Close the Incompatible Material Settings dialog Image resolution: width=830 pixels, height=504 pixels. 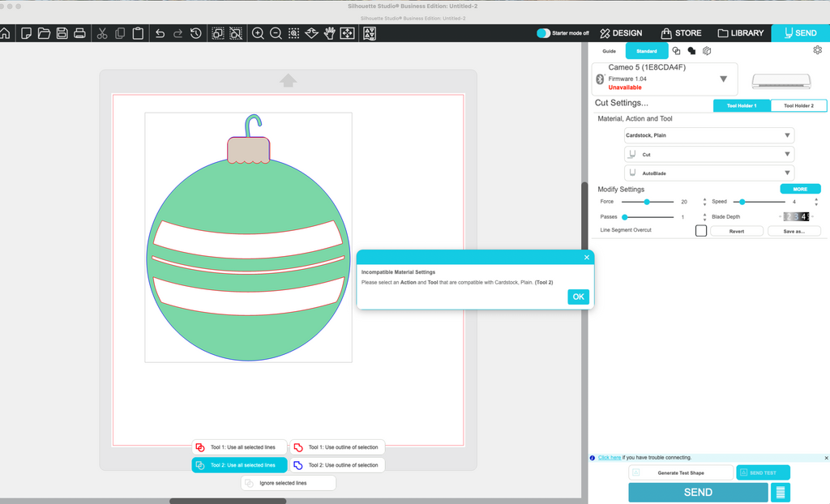tap(587, 258)
